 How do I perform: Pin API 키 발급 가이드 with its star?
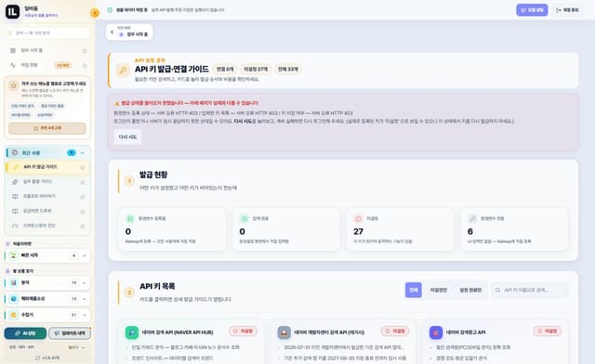point(83,167)
